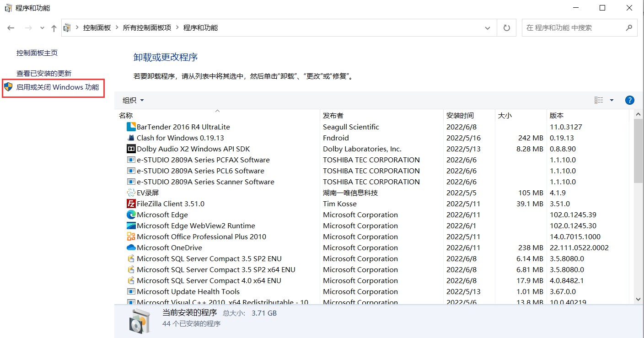This screenshot has height=338, width=644.
Task: Open 查看已安装的更新 link
Action: [44, 73]
